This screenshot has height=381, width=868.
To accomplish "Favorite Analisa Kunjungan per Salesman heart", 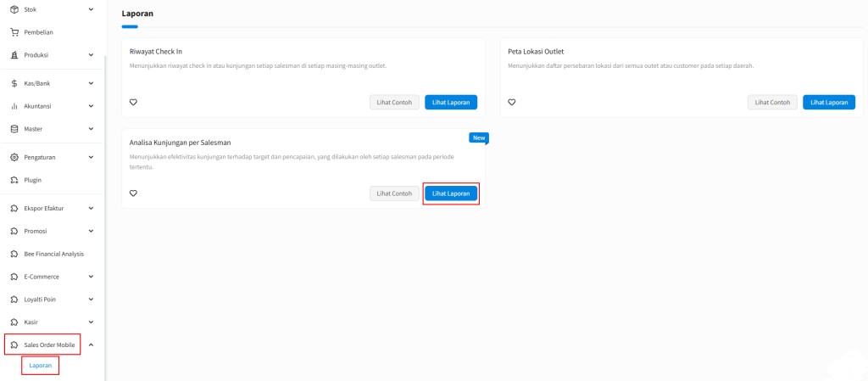I will (133, 193).
